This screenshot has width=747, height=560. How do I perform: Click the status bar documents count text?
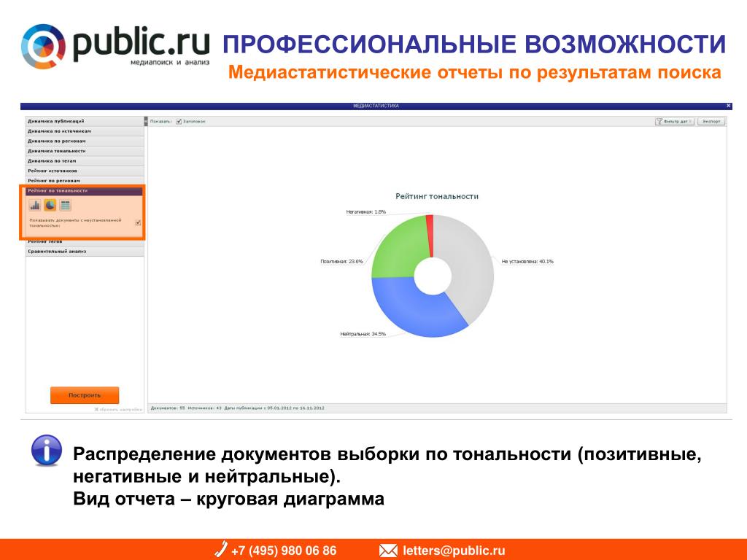168,408
